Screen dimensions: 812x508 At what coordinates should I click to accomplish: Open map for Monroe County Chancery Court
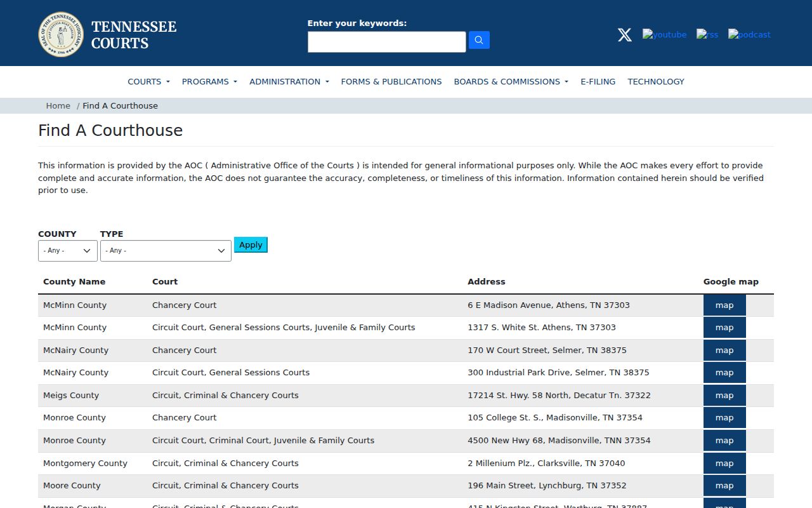pos(724,418)
